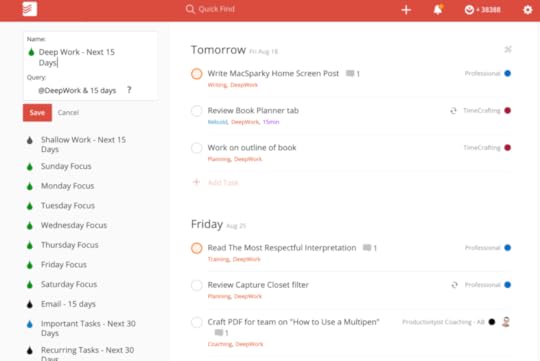The image size is (540, 361).
Task: Click the 15min label on Review Book Planner
Action: point(271,122)
